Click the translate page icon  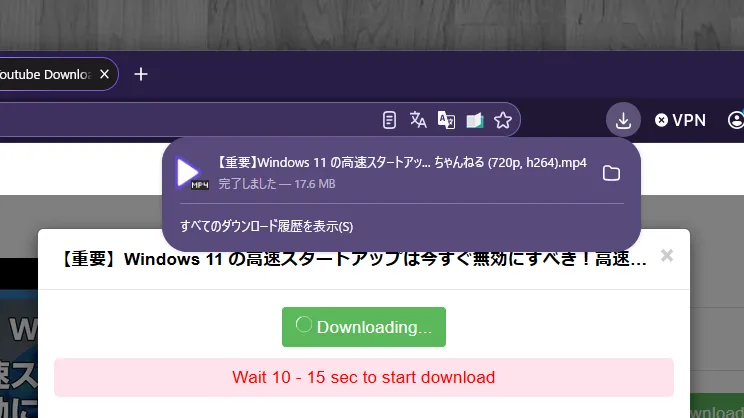coord(418,120)
